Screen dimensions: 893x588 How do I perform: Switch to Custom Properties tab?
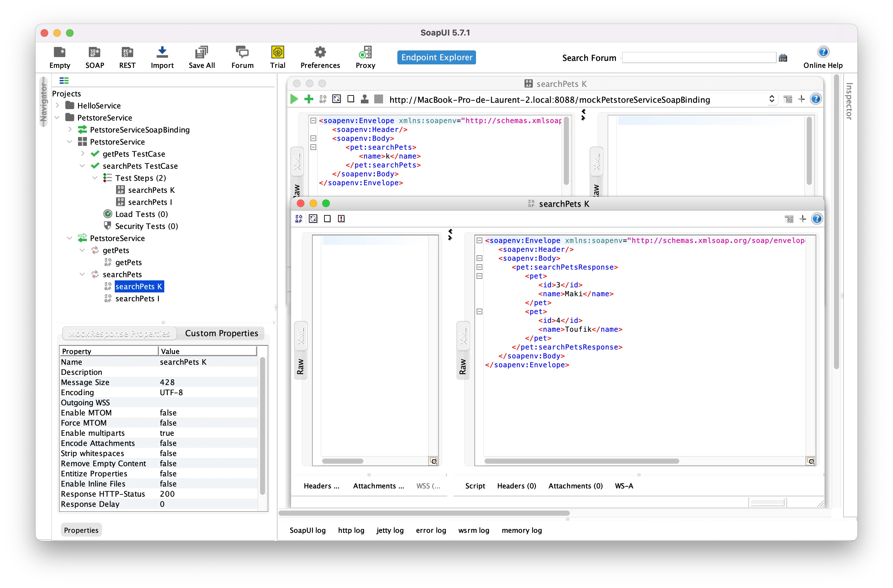[221, 333]
